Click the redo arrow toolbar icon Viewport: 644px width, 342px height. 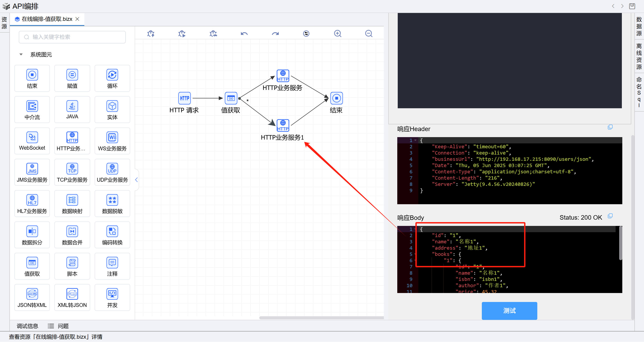click(275, 34)
